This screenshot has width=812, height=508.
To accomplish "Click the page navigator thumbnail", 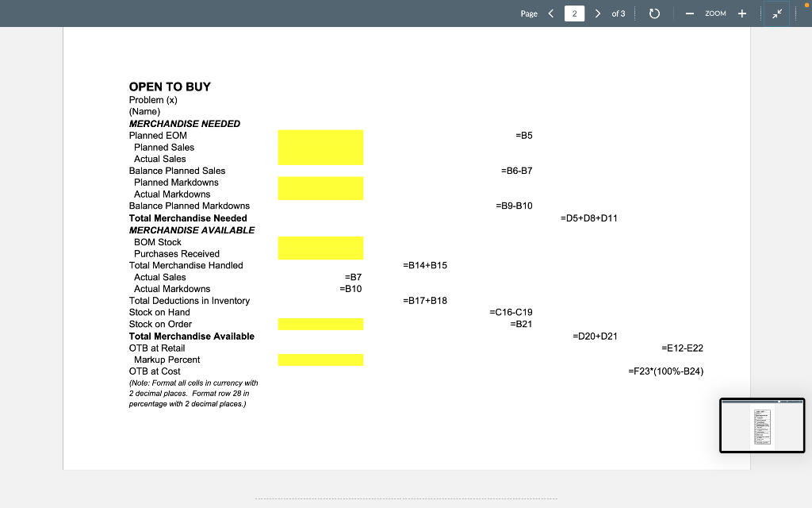I will (x=762, y=425).
